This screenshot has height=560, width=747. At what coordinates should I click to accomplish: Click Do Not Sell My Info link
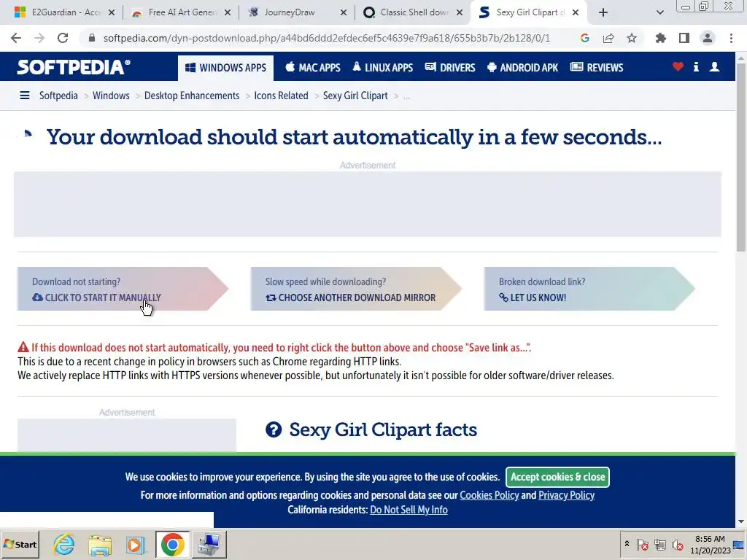point(409,510)
